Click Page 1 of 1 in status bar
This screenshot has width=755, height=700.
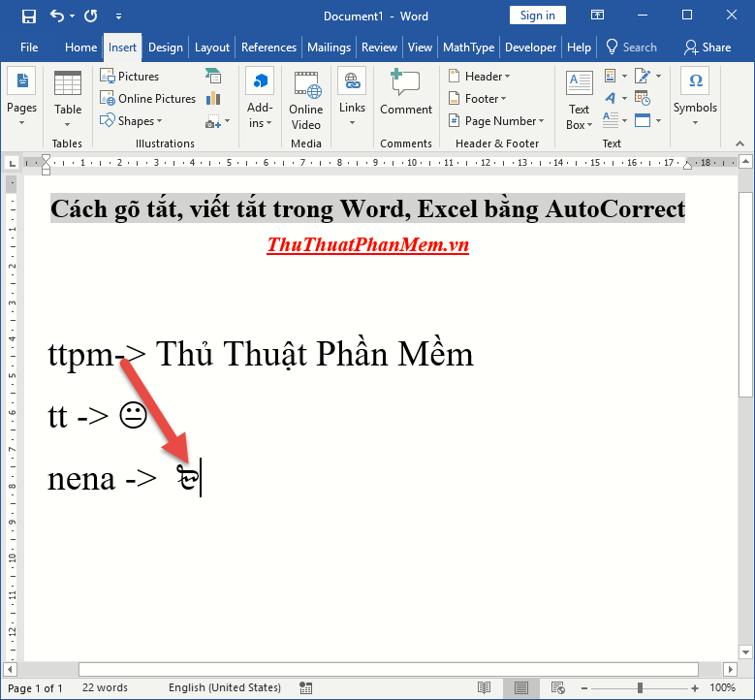[35, 688]
